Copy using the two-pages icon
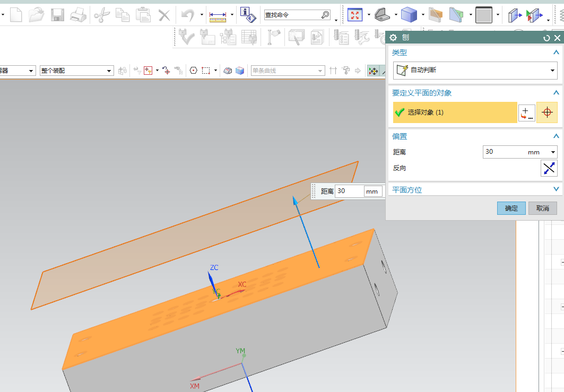 pyautogui.click(x=123, y=15)
